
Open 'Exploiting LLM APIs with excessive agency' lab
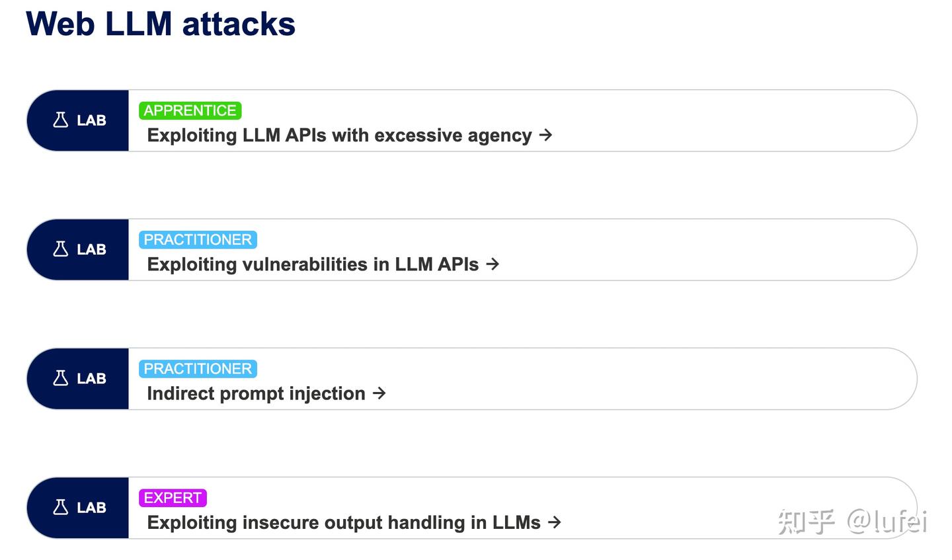[339, 136]
